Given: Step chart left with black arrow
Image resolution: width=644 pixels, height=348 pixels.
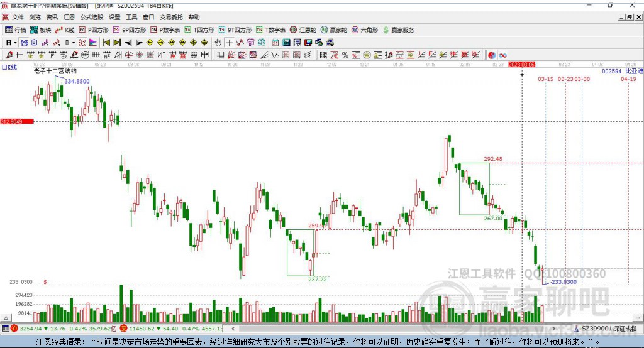Looking at the screenshot, I should point(128,43).
